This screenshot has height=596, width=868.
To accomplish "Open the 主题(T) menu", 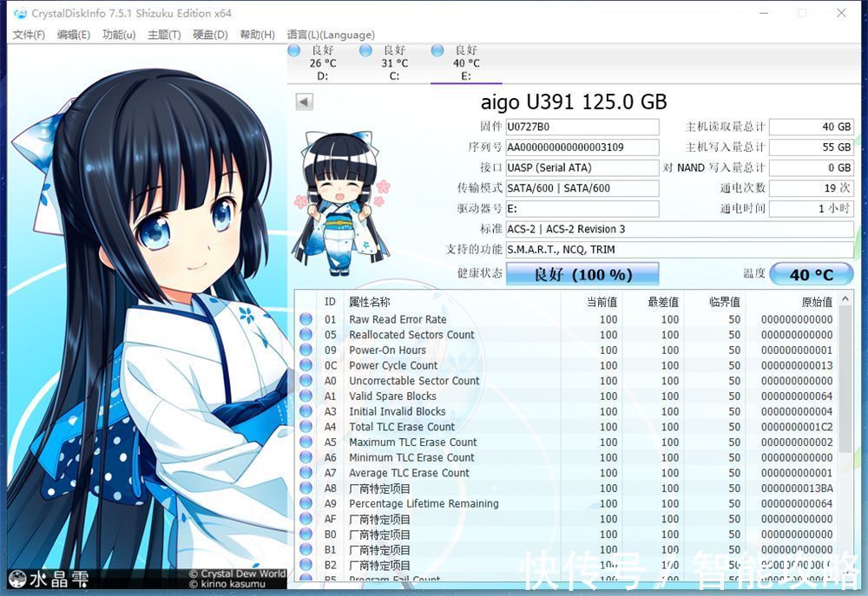I will (164, 35).
